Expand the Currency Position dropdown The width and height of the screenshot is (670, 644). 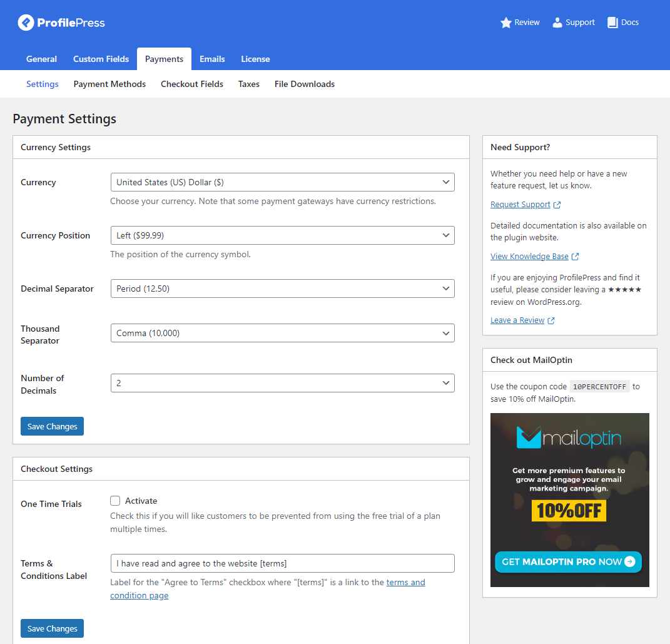point(282,235)
